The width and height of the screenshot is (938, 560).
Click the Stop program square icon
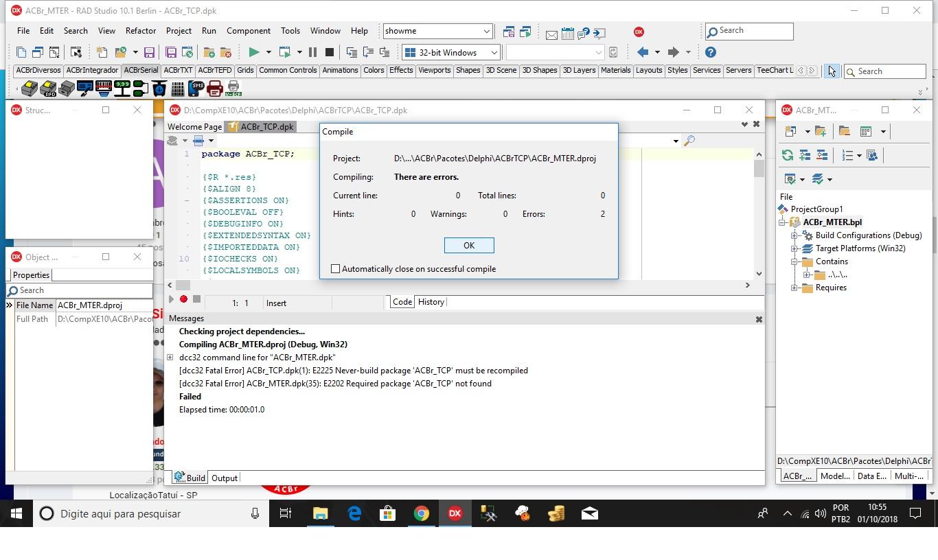click(330, 52)
